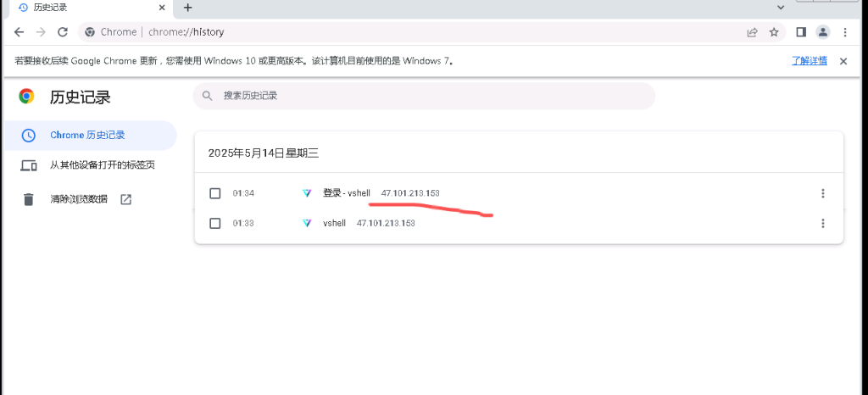Click 清除浏览数据 link
Viewport: 868px width, 395px height.
[79, 199]
